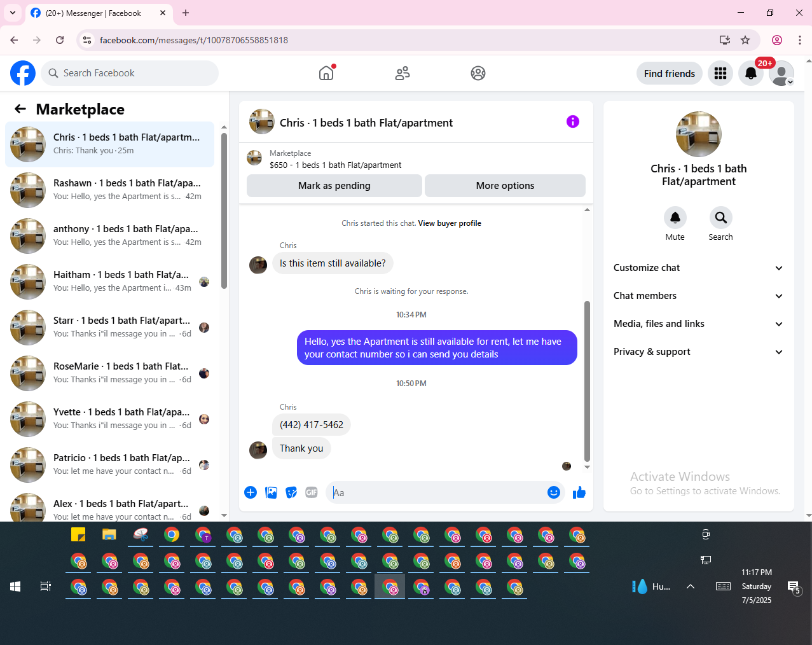812x645 pixels.
Task: Close the Messenger browser tab
Action: click(x=163, y=13)
